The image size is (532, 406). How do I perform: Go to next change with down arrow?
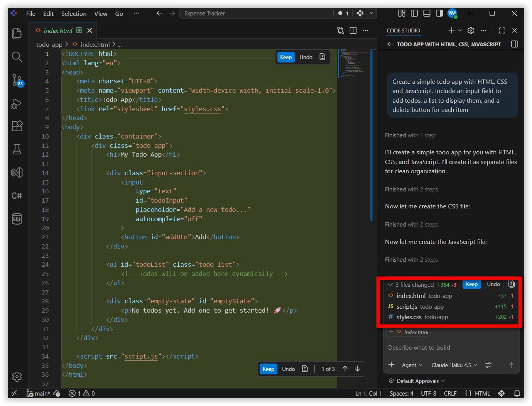(x=358, y=369)
